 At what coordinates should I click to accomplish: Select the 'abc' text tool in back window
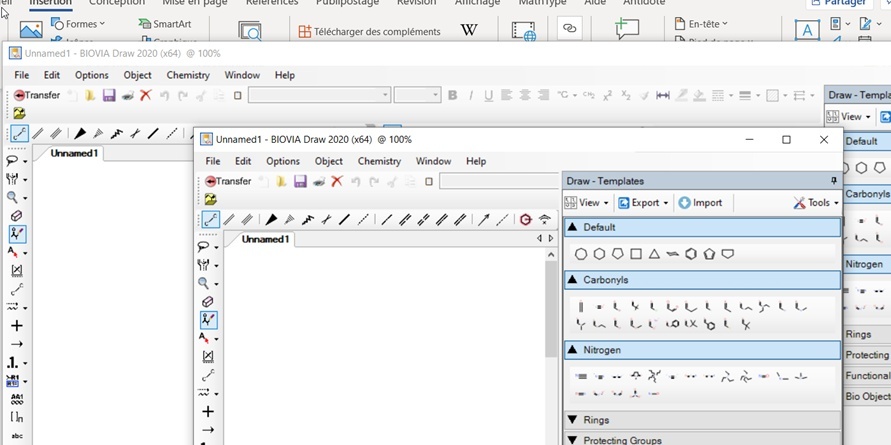17,436
